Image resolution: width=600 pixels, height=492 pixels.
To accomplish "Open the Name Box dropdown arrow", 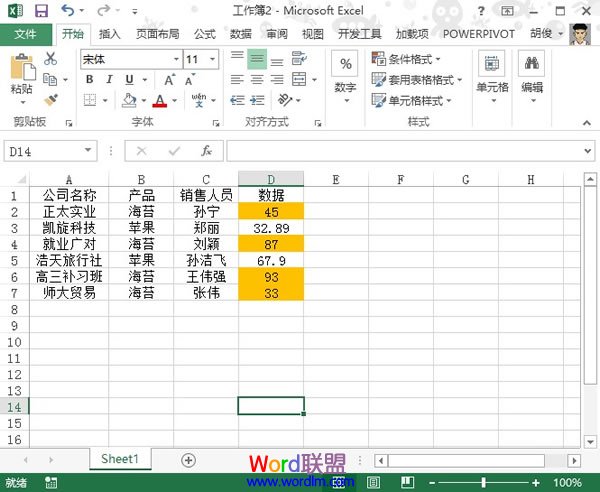I will [88, 150].
